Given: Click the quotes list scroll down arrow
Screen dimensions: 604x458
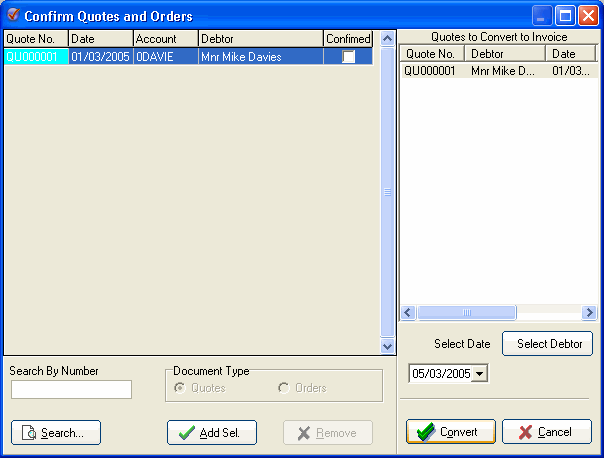Looking at the screenshot, I should pos(388,346).
